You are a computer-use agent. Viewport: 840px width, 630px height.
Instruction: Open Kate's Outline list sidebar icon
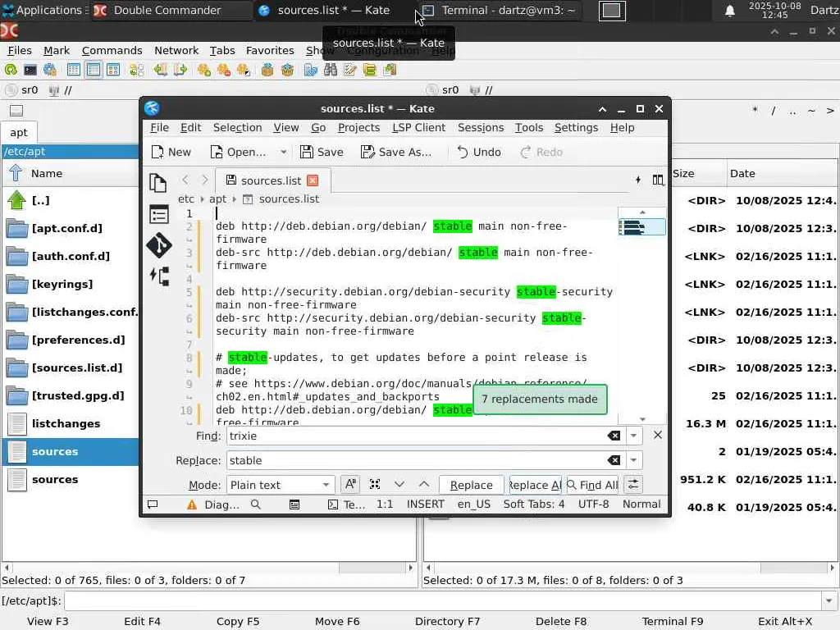tap(158, 214)
